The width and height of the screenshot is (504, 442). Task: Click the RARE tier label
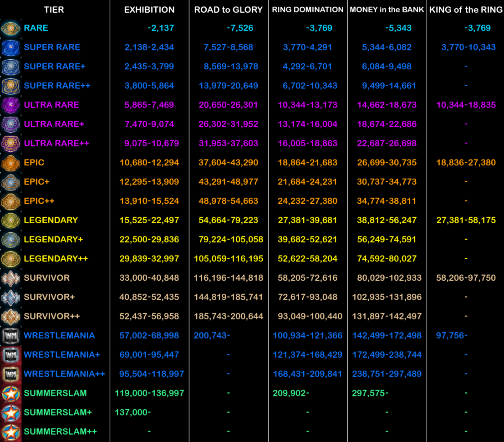36,28
